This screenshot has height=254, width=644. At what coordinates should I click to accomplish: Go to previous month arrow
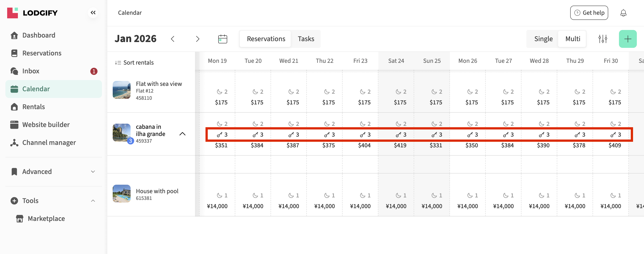point(172,39)
